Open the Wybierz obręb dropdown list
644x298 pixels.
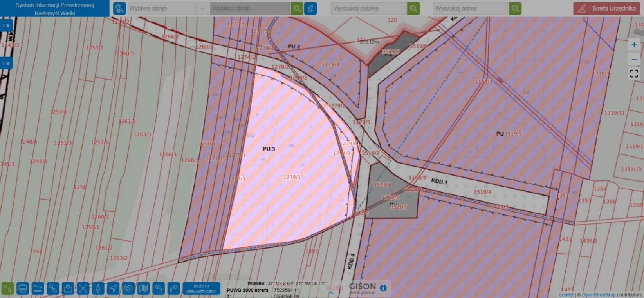click(202, 8)
